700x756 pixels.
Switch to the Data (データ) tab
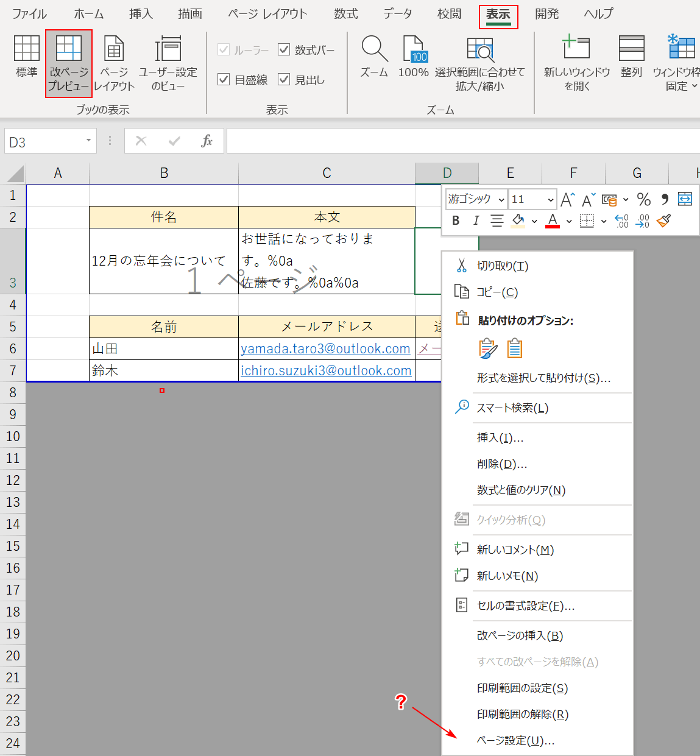tap(398, 14)
